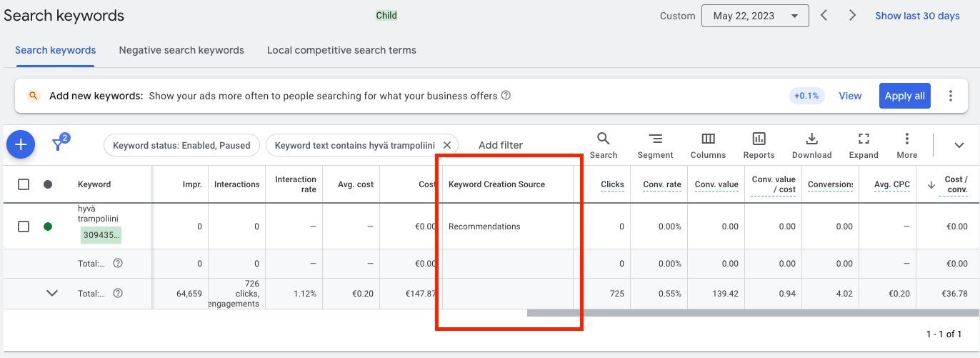This screenshot has height=358, width=980.
Task: Select the header select-all checkbox
Action: [x=24, y=184]
